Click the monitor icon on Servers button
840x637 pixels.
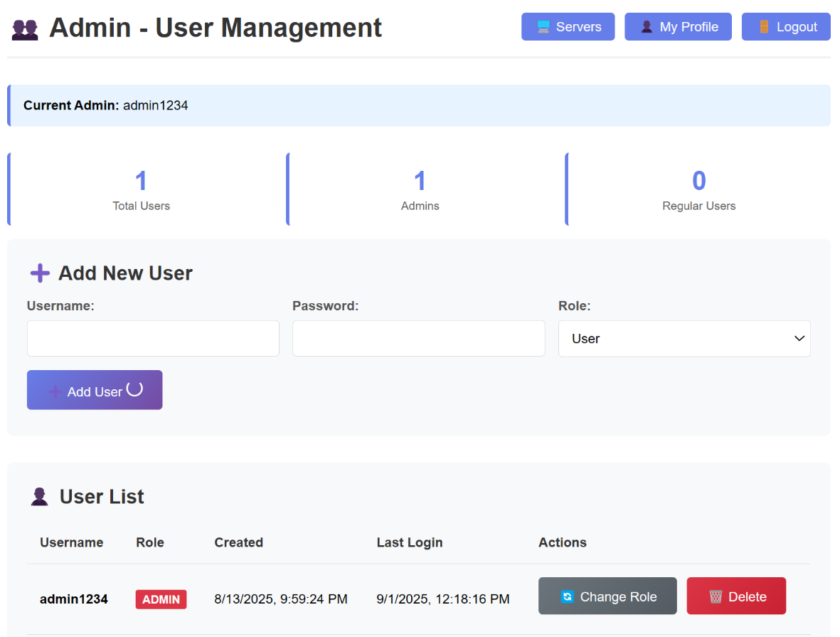(x=543, y=27)
